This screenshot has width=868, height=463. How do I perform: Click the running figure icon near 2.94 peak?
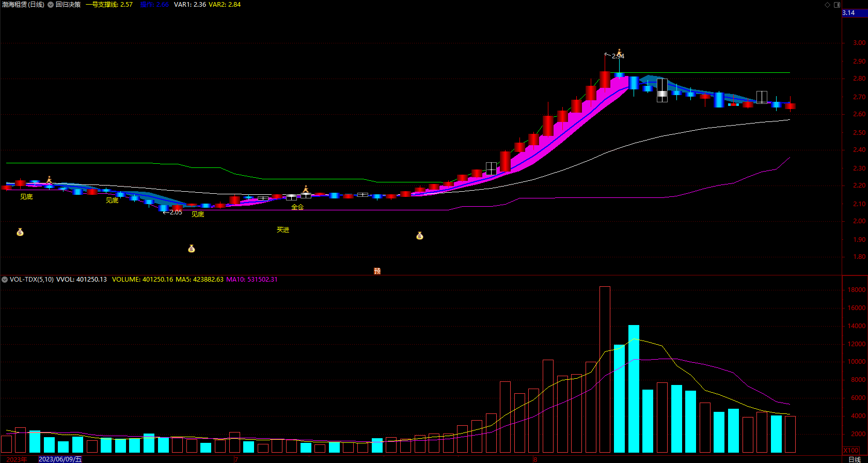pos(620,53)
